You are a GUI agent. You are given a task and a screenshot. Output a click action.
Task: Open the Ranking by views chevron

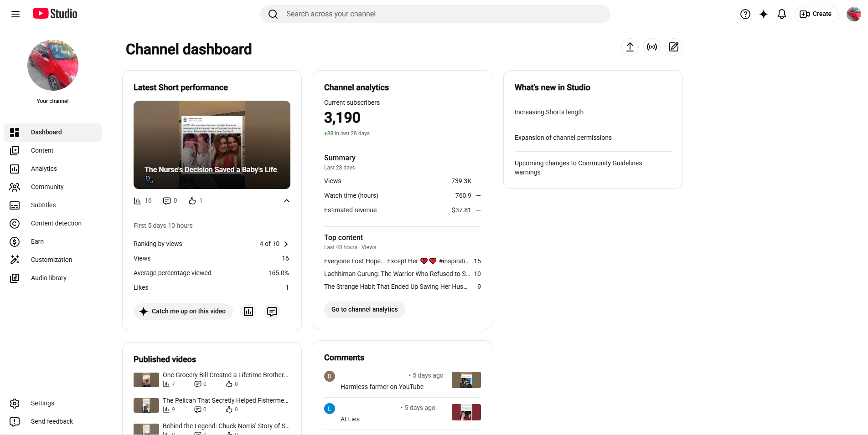pyautogui.click(x=286, y=244)
